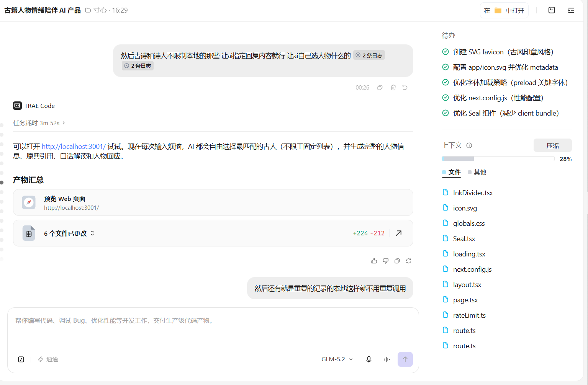Open the 预览 Web 页面 card
The width and height of the screenshot is (588, 385).
[213, 202]
